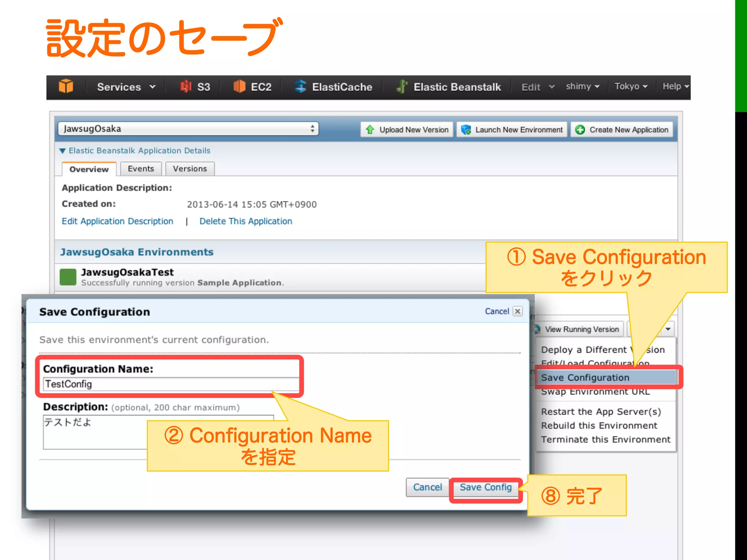Viewport: 747px width, 560px height.
Task: Select Terminate this Environment menu item
Action: (x=605, y=439)
